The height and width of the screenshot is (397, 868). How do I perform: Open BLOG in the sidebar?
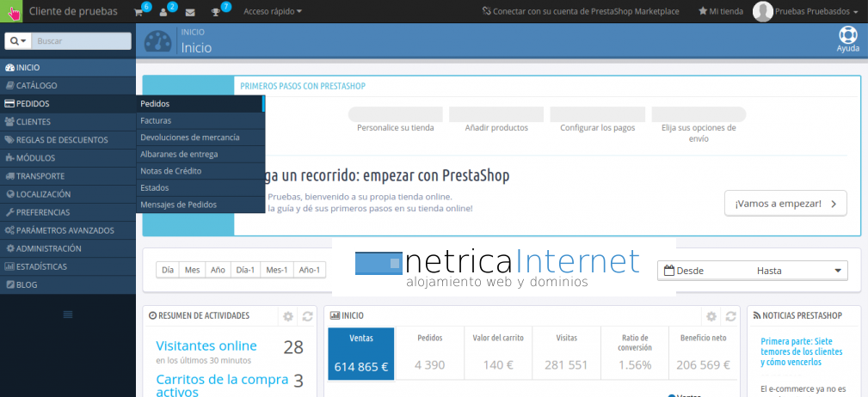[68, 284]
